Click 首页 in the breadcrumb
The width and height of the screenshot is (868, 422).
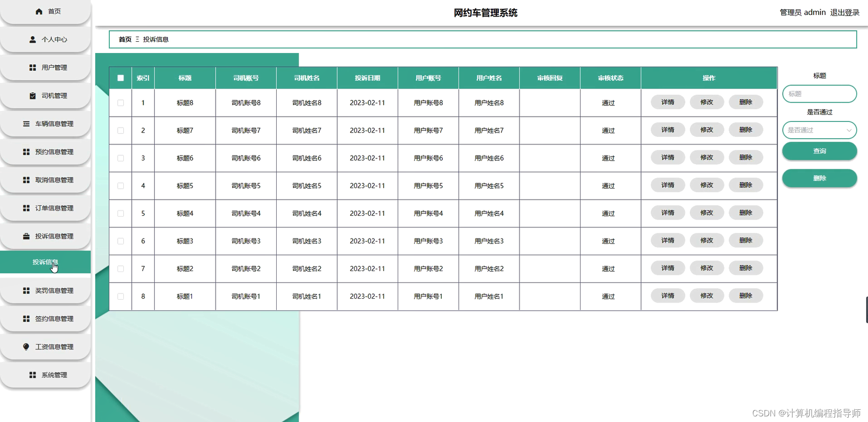click(125, 39)
